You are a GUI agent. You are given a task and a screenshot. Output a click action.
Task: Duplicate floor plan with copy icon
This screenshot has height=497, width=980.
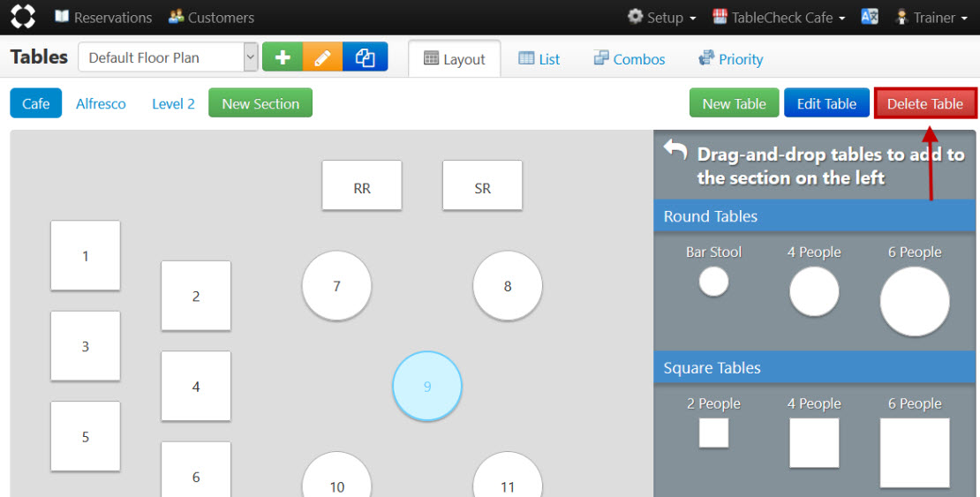(x=365, y=57)
